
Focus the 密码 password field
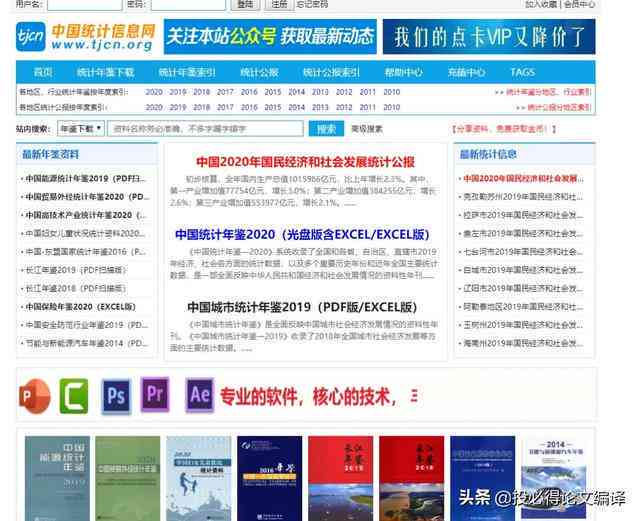point(188,4)
